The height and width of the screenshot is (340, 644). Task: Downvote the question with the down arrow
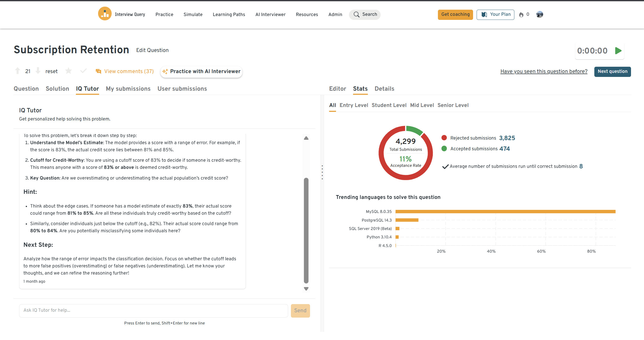click(38, 71)
